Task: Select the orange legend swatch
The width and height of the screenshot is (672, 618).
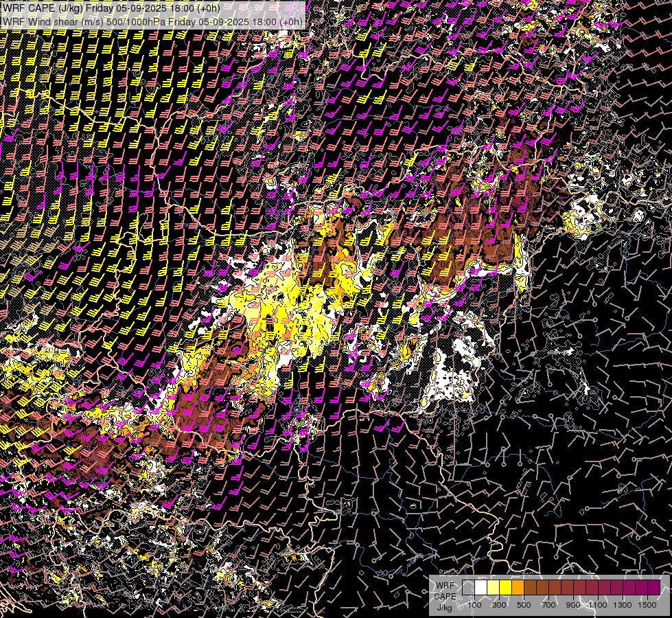Action: (x=518, y=588)
